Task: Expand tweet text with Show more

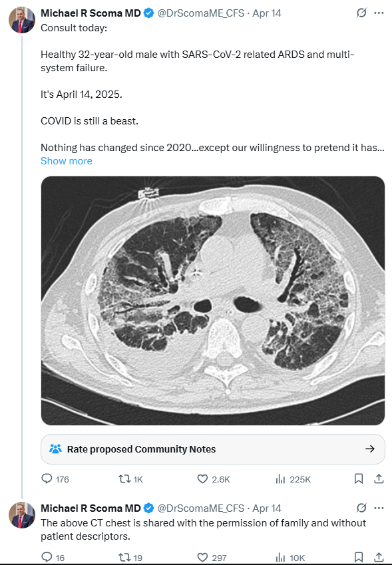Action: pyautogui.click(x=67, y=160)
